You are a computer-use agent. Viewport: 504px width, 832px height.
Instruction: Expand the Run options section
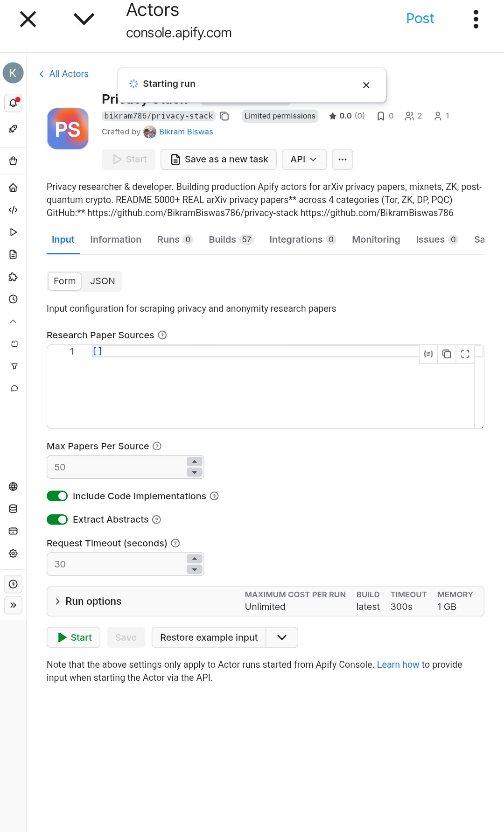(58, 601)
